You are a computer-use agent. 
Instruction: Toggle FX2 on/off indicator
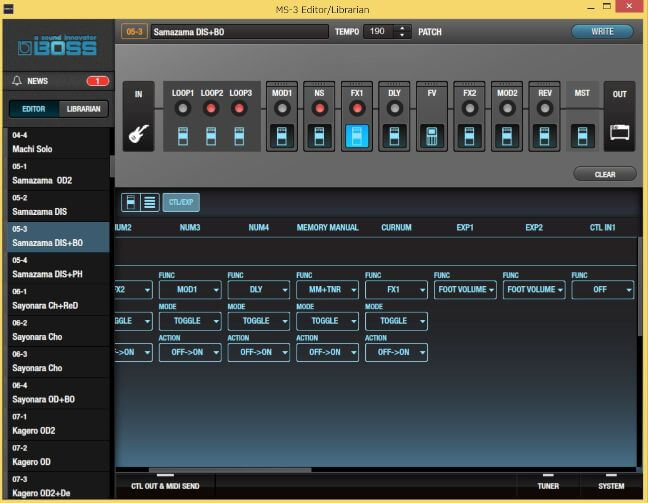coord(469,109)
